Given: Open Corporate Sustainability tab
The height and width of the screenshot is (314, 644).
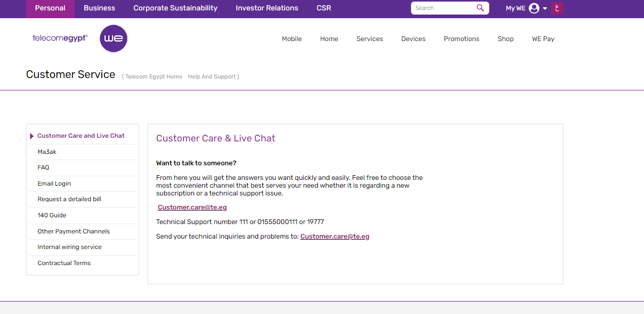Looking at the screenshot, I should [176, 8].
